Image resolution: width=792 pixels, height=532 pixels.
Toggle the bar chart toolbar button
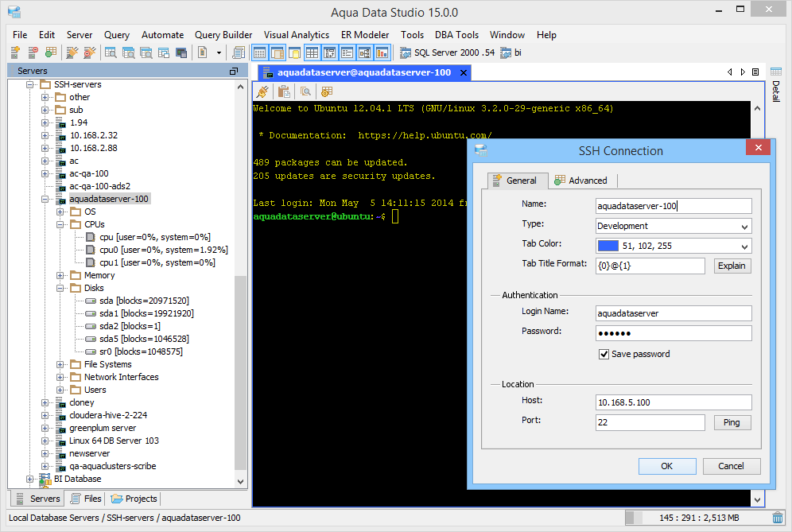point(382,52)
